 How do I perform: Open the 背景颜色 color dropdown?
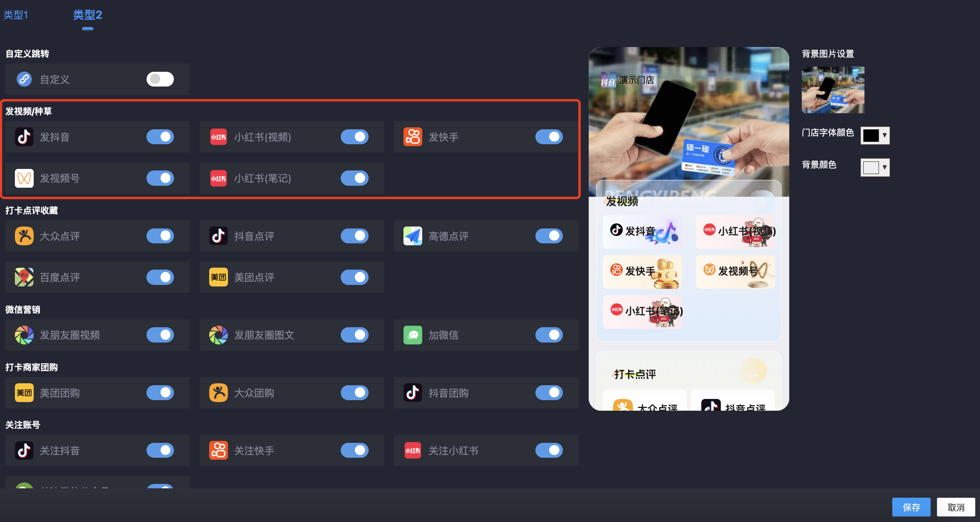coord(875,168)
